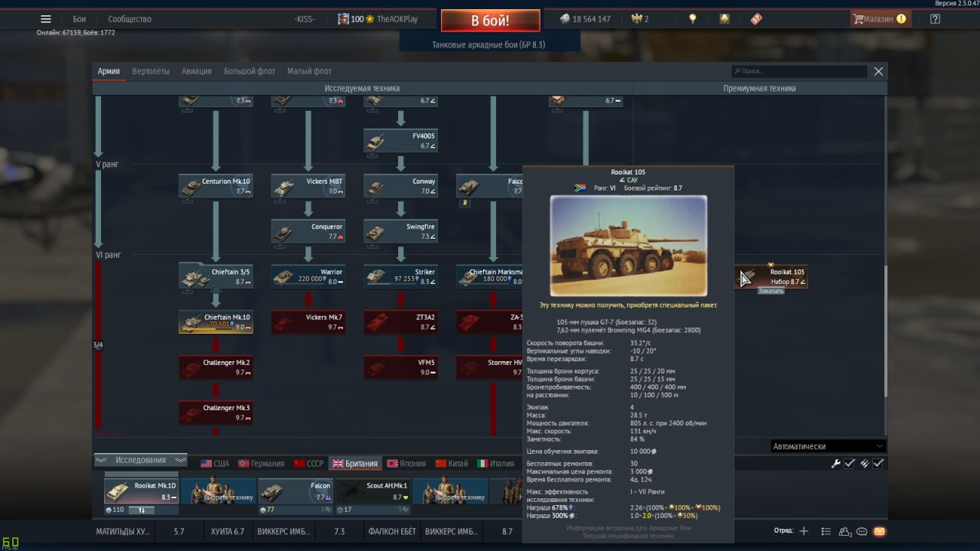Add a squad member with plus icon
Viewport: 980px width, 551px height.
click(x=804, y=531)
